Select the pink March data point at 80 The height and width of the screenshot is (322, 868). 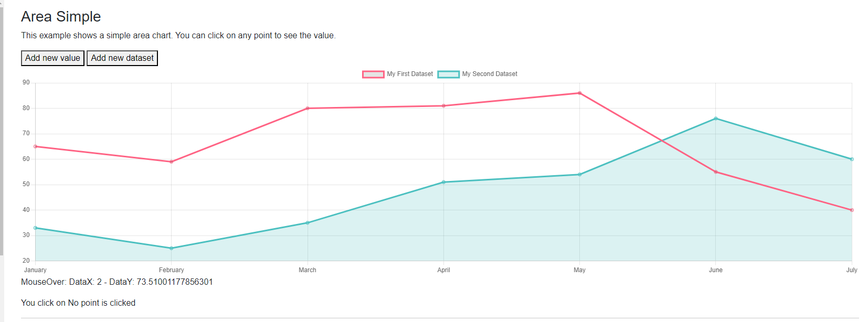308,108
